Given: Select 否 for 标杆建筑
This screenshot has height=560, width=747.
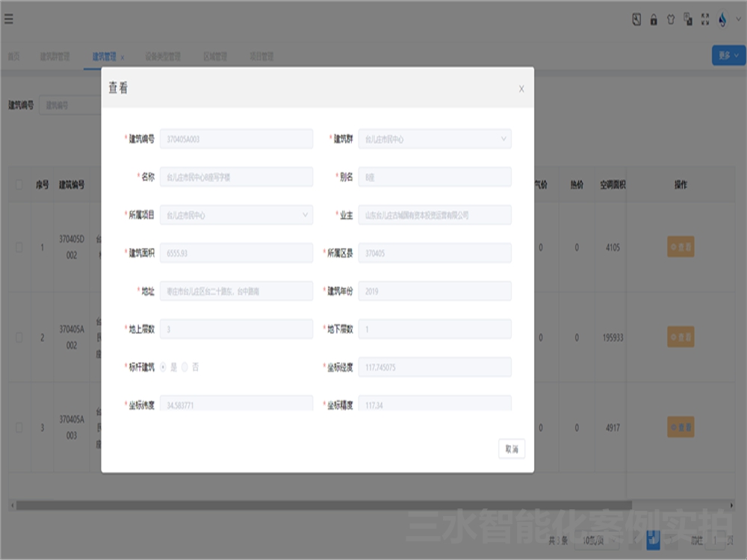Looking at the screenshot, I should (x=183, y=366).
